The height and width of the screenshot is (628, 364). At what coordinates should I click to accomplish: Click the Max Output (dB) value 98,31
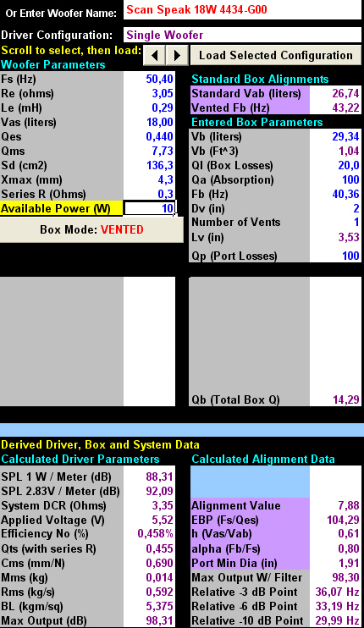pyautogui.click(x=159, y=620)
